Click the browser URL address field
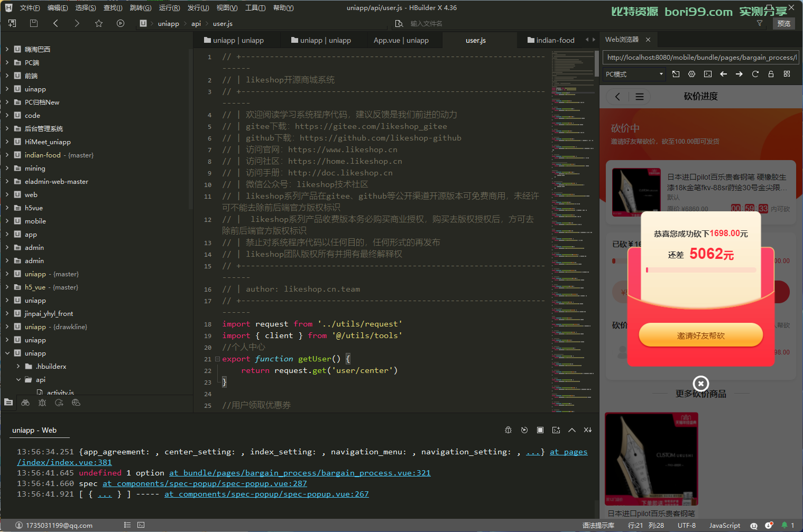This screenshot has width=803, height=532. pyautogui.click(x=701, y=57)
